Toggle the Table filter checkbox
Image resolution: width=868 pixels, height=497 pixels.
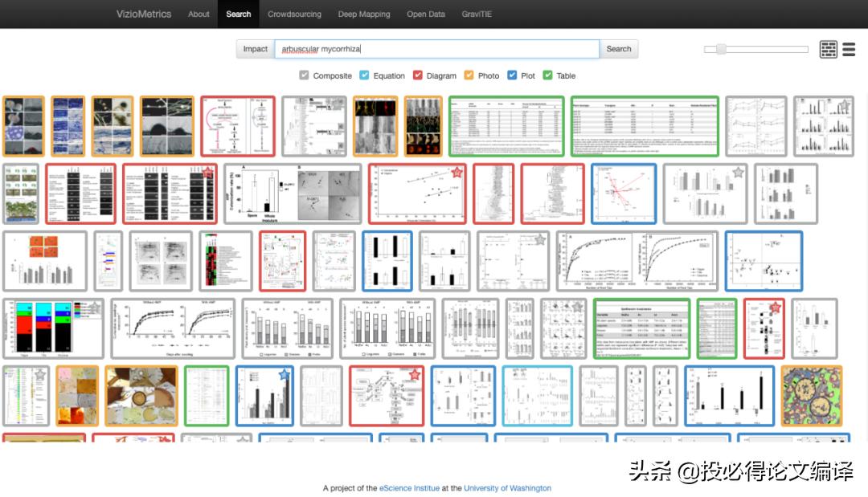547,75
